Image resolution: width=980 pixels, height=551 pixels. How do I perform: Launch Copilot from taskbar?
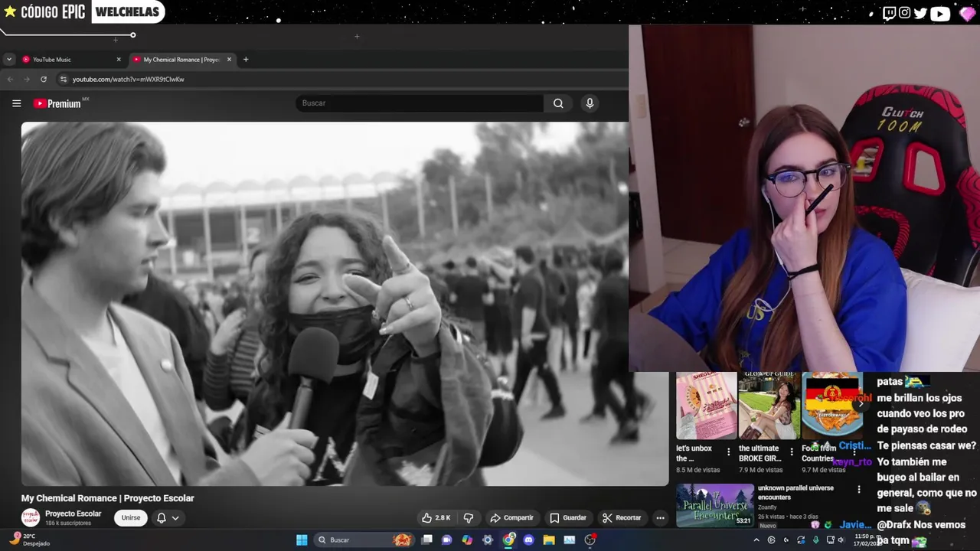click(467, 540)
